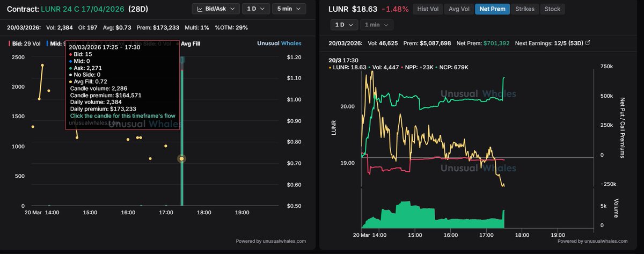
Task: Open the 5 min interval dropdown
Action: [289, 9]
